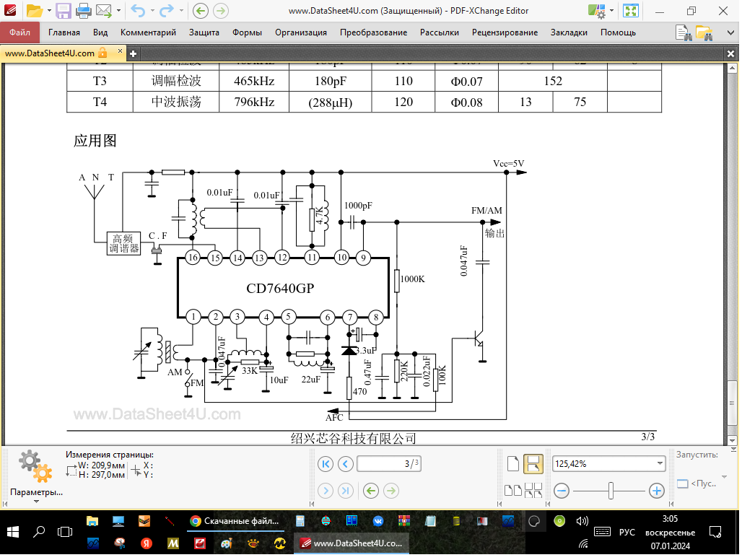
Task: Open the Windows Start menu
Action: [13, 532]
